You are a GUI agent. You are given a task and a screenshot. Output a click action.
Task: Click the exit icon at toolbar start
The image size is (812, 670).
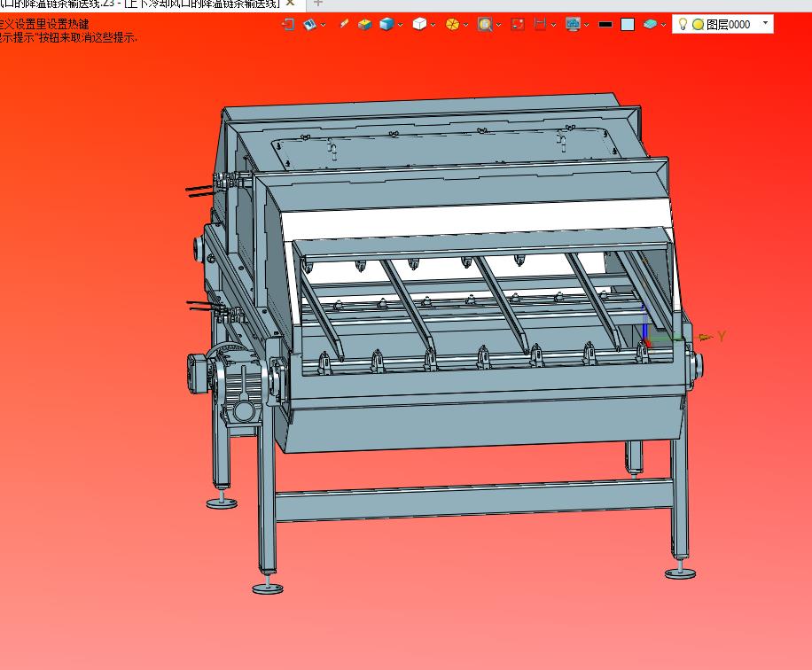288,24
